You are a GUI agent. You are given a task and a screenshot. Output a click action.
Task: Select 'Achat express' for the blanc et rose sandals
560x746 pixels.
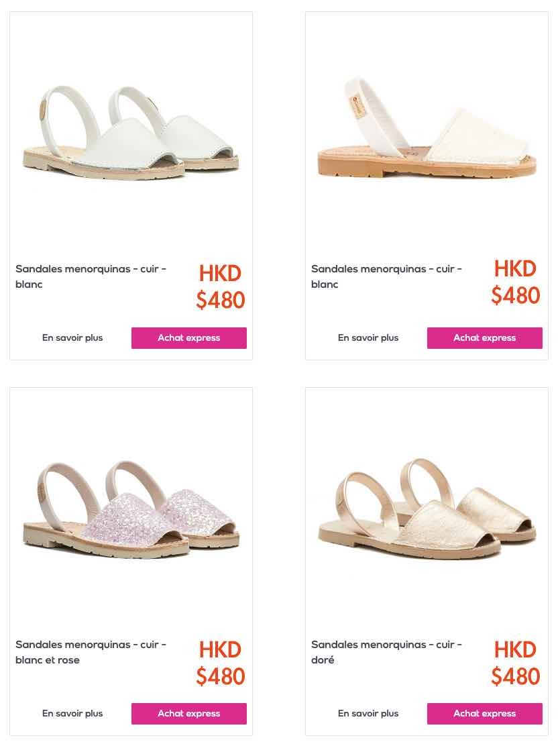(189, 714)
